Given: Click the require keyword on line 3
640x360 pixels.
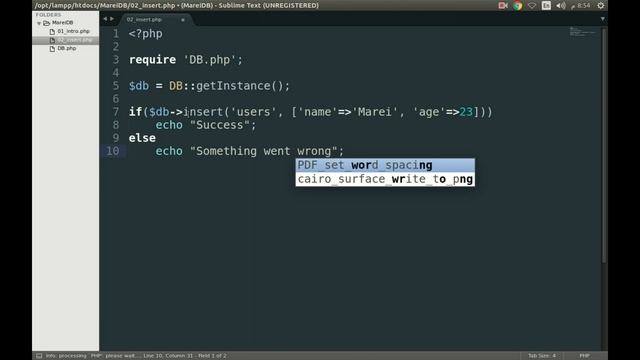Looking at the screenshot, I should (152, 60).
